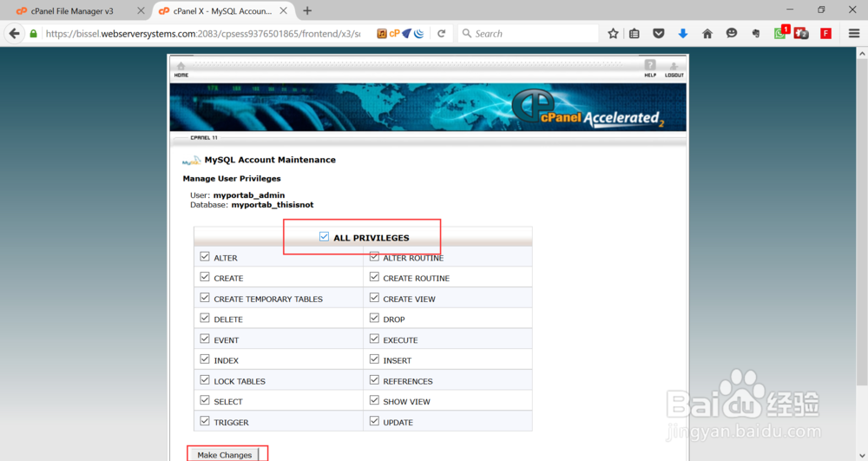
Task: Uncheck the DELETE privilege
Action: pos(205,319)
